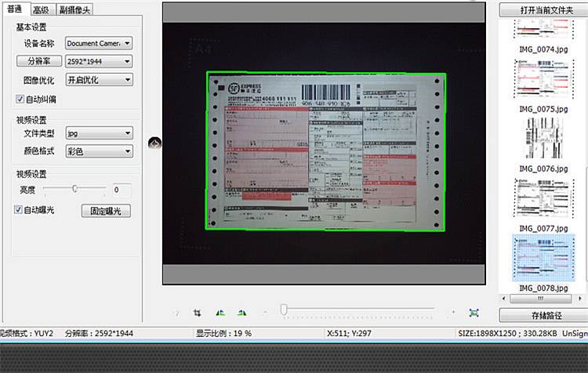Click the thumbnail list horizontal scrollbar thumb
Viewport: 588px width, 373px height.
[540, 299]
